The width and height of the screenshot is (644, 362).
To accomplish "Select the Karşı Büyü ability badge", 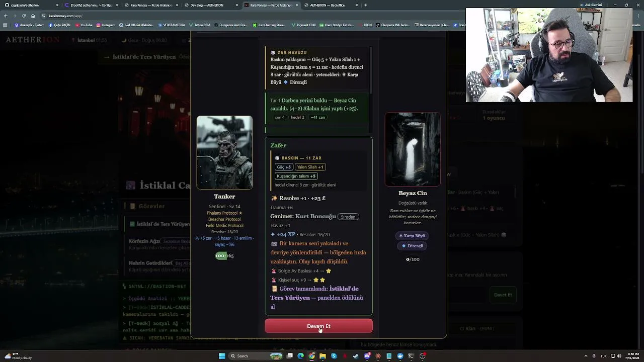I will pos(412,236).
